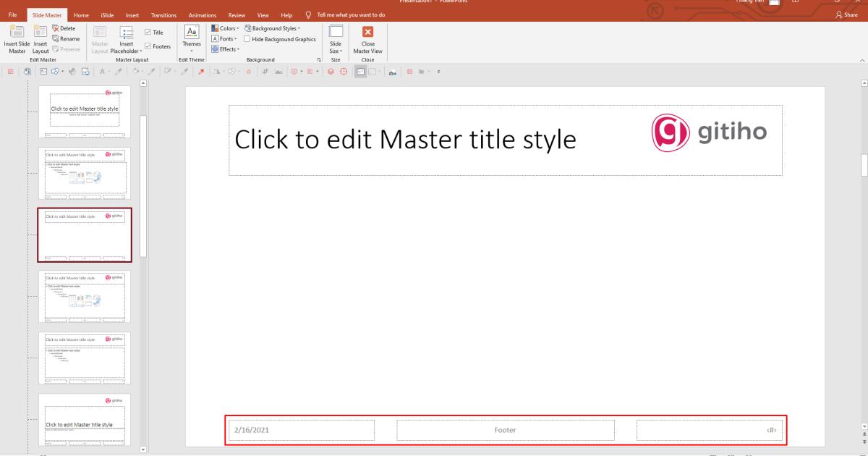Uncheck the Title checkbox
This screenshot has width=868, height=456.
pos(149,32)
